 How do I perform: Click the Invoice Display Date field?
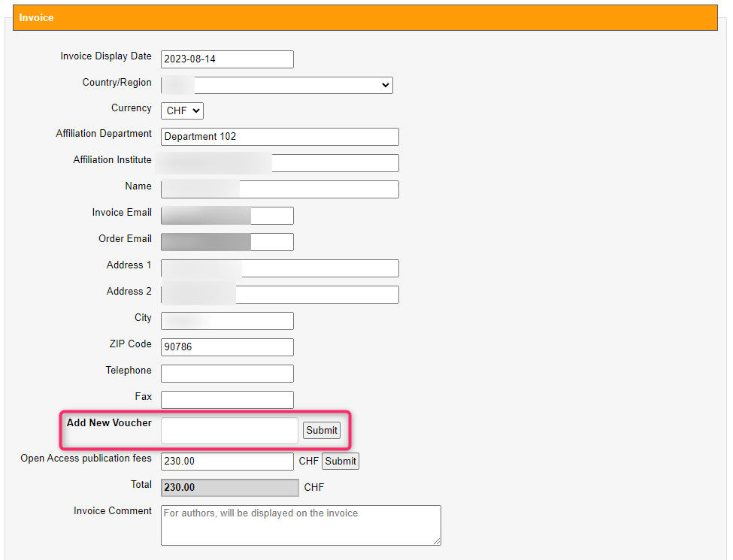[227, 59]
